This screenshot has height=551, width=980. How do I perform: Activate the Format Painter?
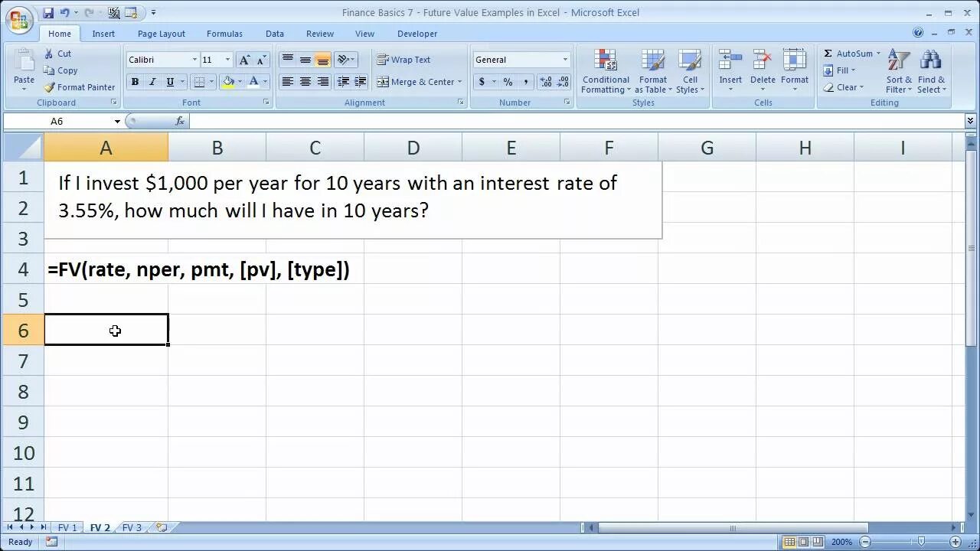coord(80,87)
